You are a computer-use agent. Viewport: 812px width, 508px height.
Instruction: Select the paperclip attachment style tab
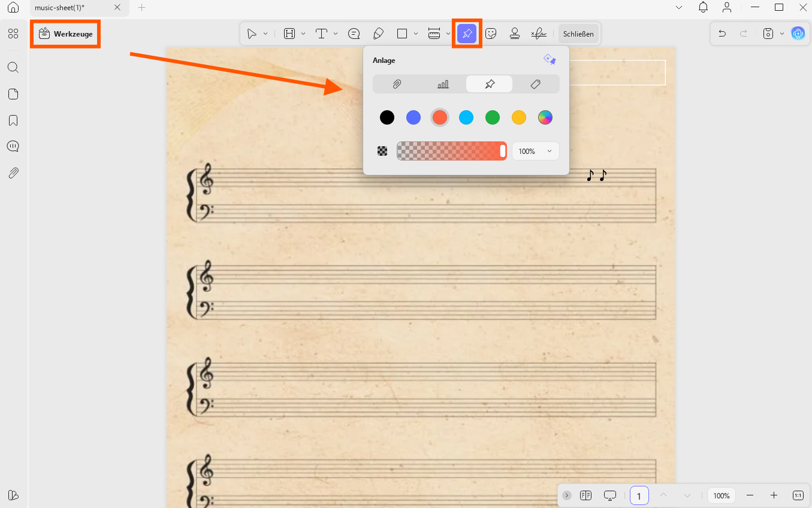(x=396, y=84)
